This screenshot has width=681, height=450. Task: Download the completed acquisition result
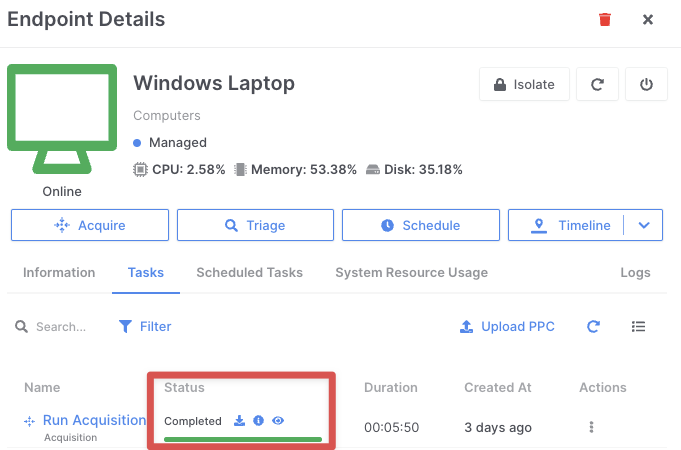pyautogui.click(x=239, y=421)
